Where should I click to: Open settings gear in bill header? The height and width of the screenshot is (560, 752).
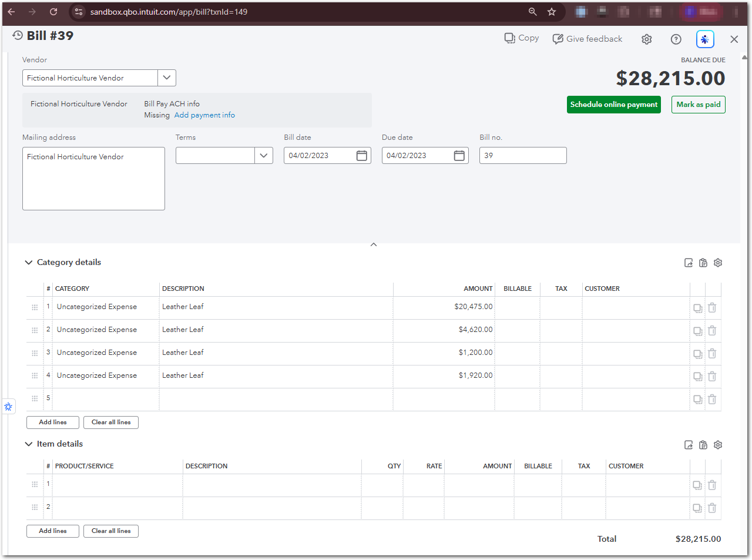(x=647, y=39)
